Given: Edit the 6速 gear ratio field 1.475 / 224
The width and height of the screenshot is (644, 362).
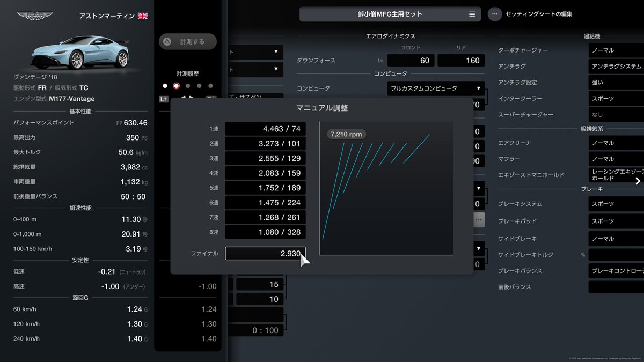Looking at the screenshot, I should (266, 203).
